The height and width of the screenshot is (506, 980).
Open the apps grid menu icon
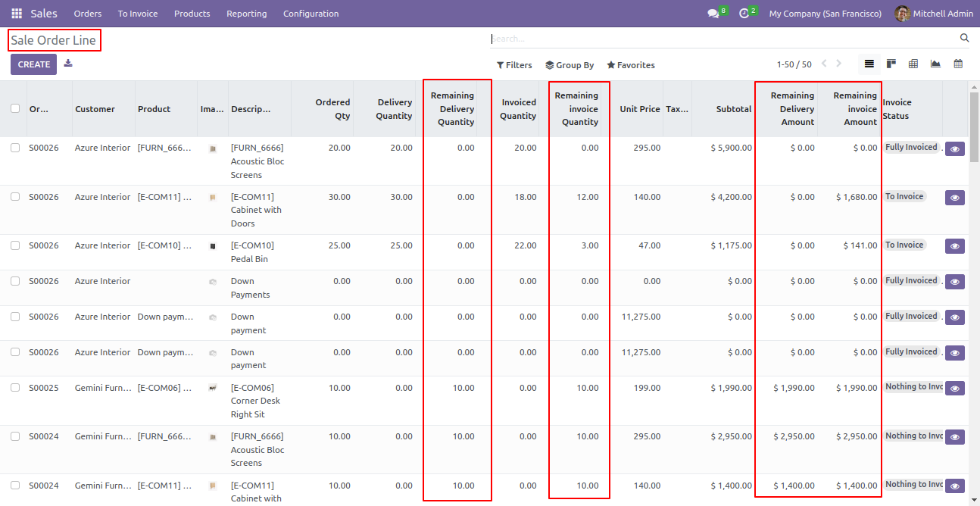17,14
